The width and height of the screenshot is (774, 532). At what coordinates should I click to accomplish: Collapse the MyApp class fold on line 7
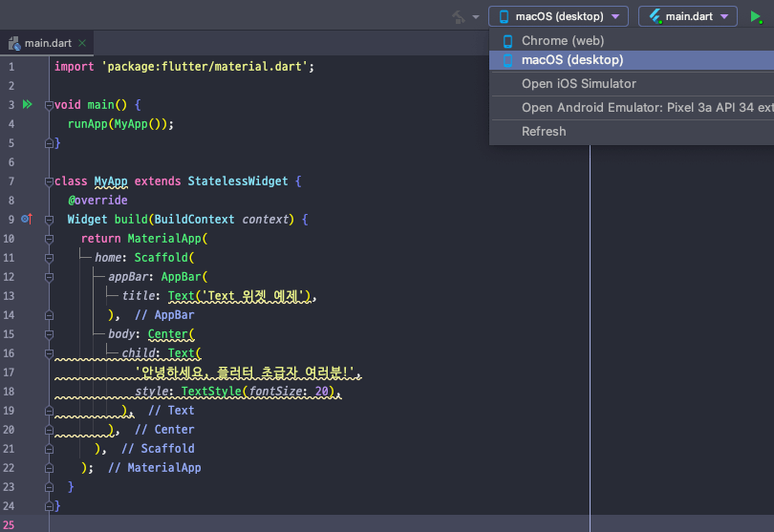pyautogui.click(x=49, y=181)
